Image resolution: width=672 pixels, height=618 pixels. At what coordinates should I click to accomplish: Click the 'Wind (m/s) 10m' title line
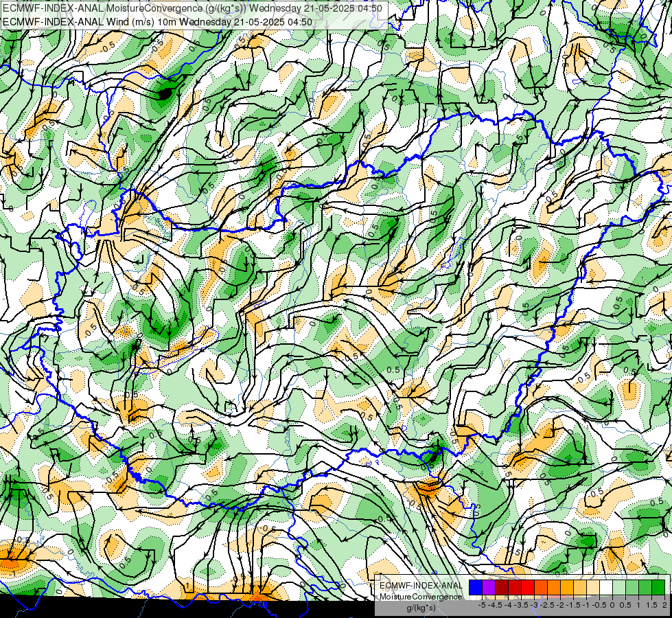tap(157, 22)
